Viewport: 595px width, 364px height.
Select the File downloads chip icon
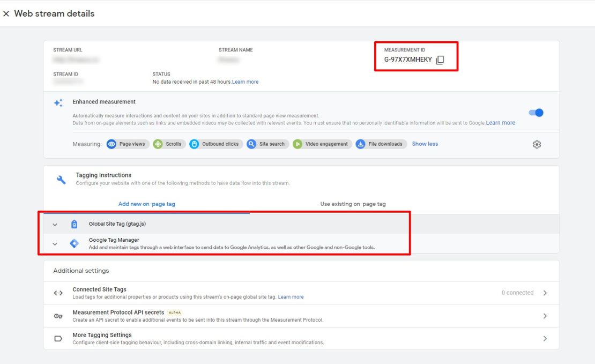click(361, 144)
